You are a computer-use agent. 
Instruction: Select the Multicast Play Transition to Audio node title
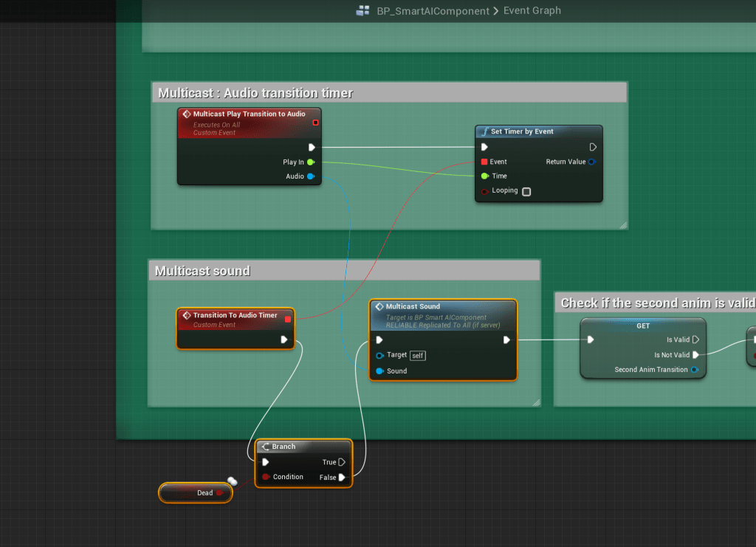(249, 114)
